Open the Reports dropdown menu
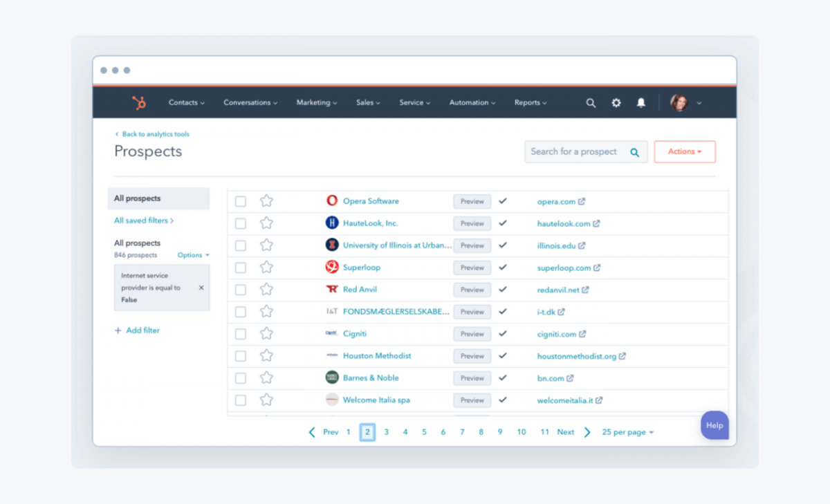This screenshot has width=830, height=504. click(x=531, y=102)
